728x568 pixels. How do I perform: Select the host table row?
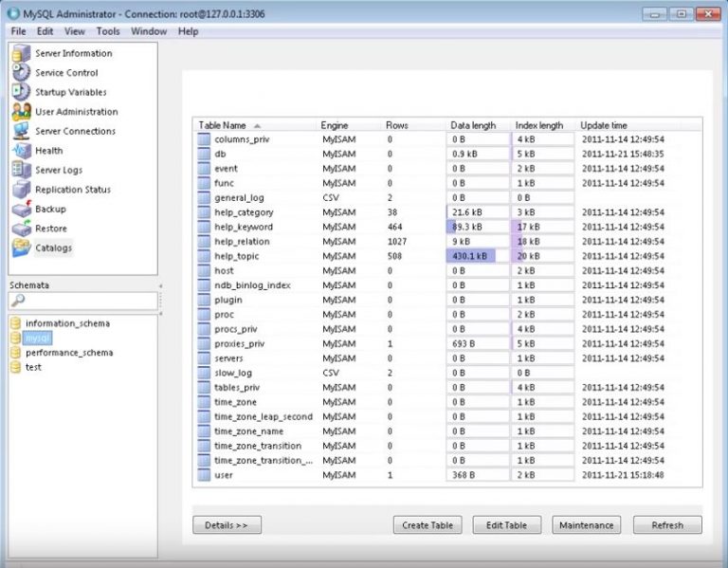point(447,271)
